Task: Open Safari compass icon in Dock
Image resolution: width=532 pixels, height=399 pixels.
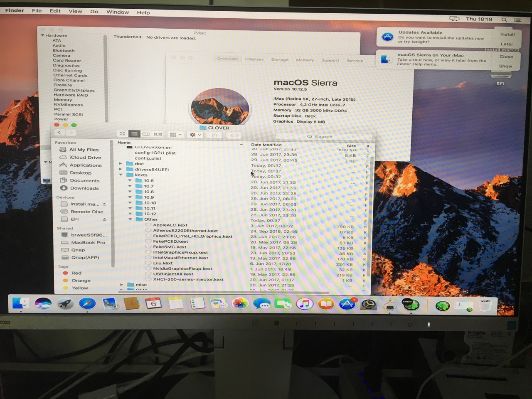Action: tap(87, 304)
